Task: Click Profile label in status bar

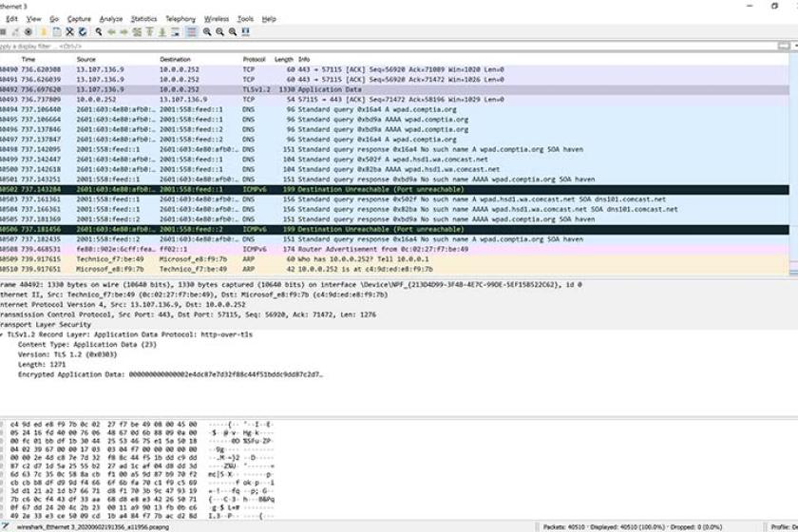Action: click(785, 527)
